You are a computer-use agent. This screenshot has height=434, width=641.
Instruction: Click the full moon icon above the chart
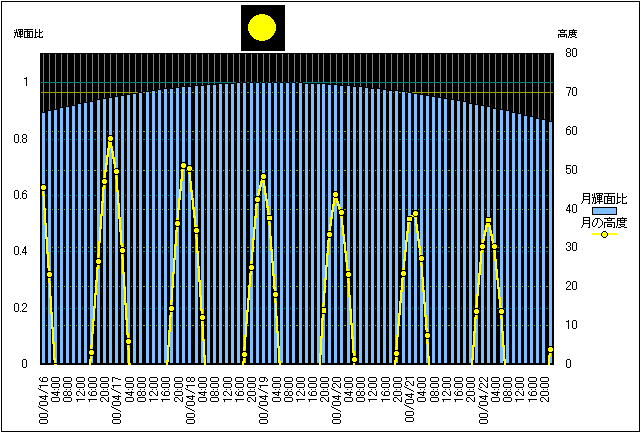[263, 28]
